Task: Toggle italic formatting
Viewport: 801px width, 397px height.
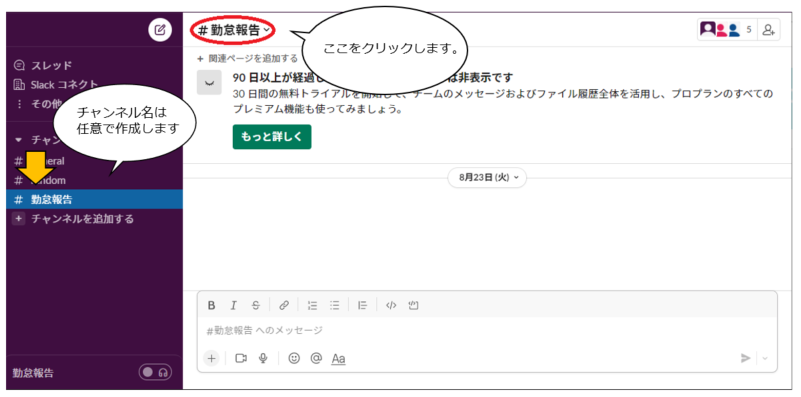Action: [233, 306]
